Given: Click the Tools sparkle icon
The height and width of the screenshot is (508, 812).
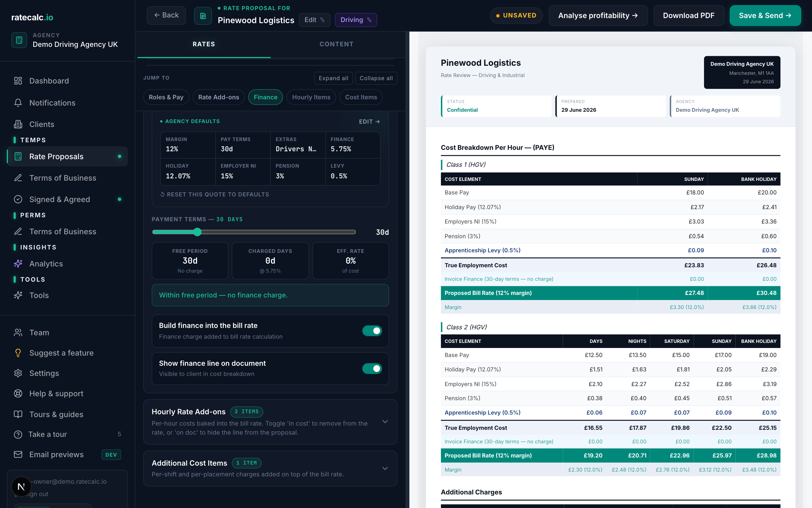Looking at the screenshot, I should tap(18, 295).
